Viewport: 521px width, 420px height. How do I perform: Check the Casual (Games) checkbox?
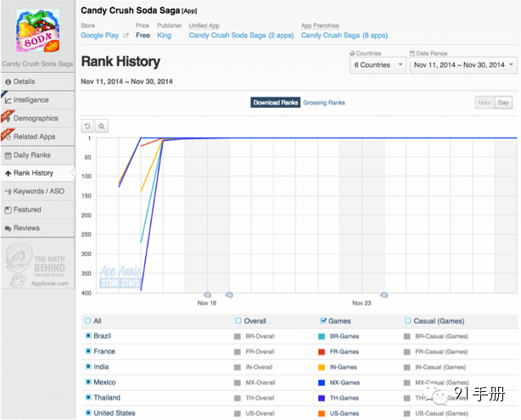[407, 321]
